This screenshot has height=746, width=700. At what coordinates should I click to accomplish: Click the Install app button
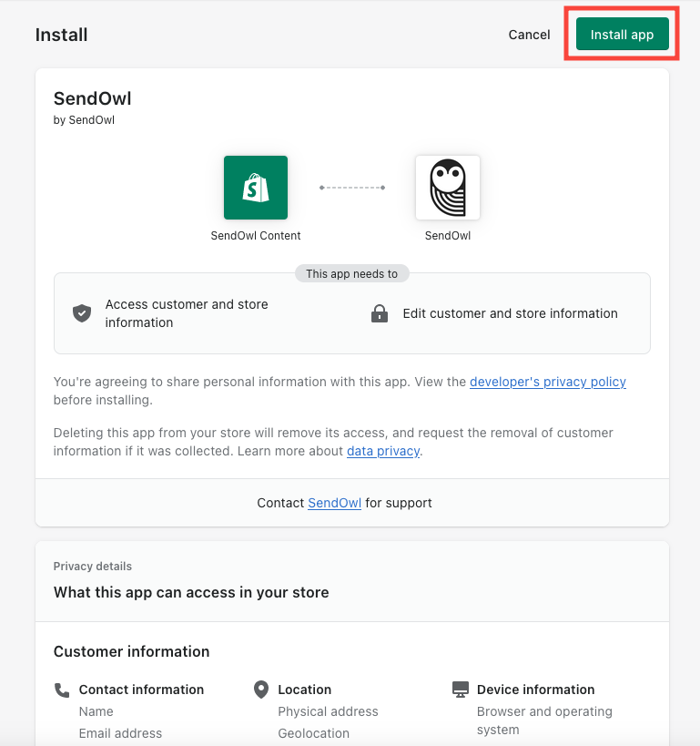click(622, 35)
